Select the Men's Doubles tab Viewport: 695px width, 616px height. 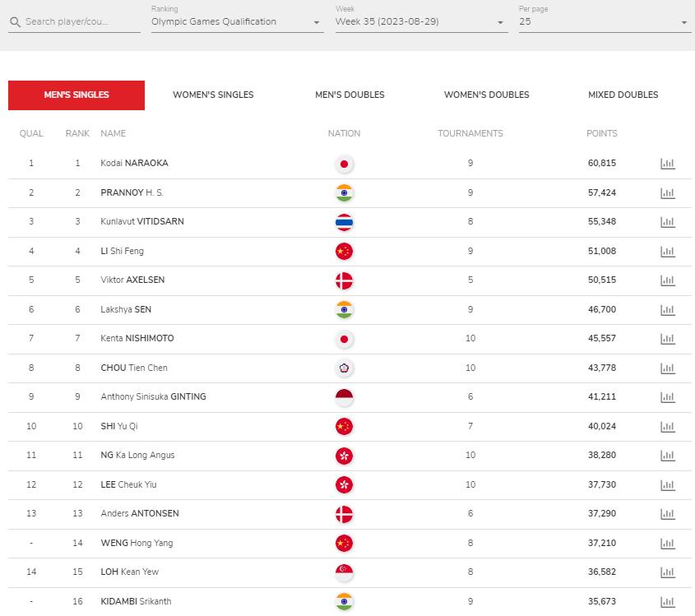[x=350, y=95]
